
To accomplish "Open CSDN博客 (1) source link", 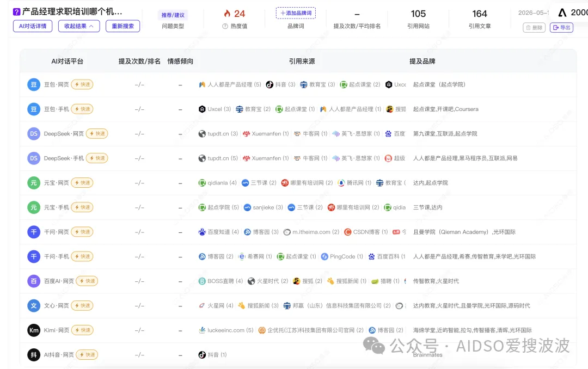I will [x=366, y=232].
